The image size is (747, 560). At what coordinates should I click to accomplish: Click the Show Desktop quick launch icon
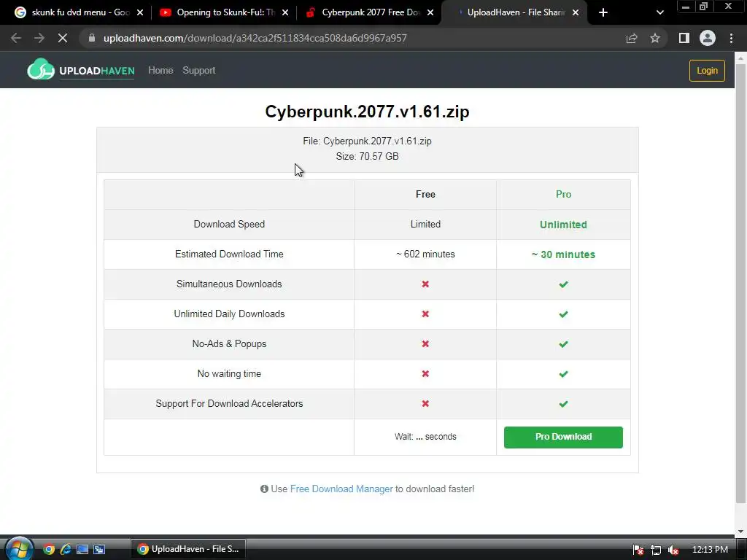pyautogui.click(x=82, y=549)
